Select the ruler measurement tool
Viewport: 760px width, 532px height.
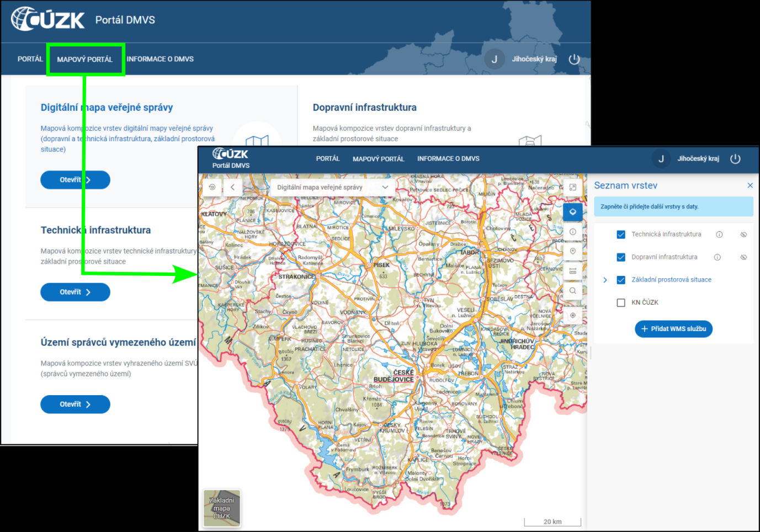[572, 271]
